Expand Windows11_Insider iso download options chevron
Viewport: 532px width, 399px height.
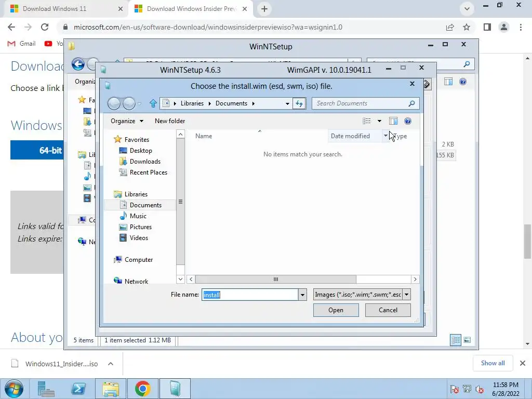[110, 364]
